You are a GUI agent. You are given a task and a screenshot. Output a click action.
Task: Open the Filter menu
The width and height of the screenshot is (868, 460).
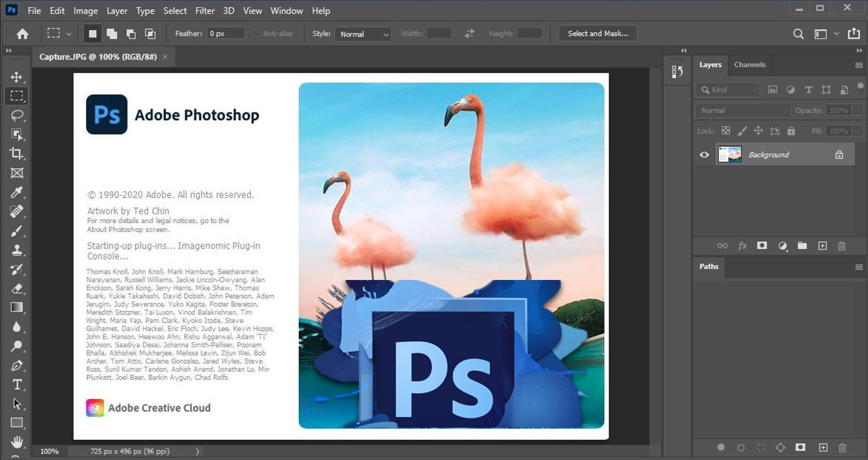(x=205, y=10)
